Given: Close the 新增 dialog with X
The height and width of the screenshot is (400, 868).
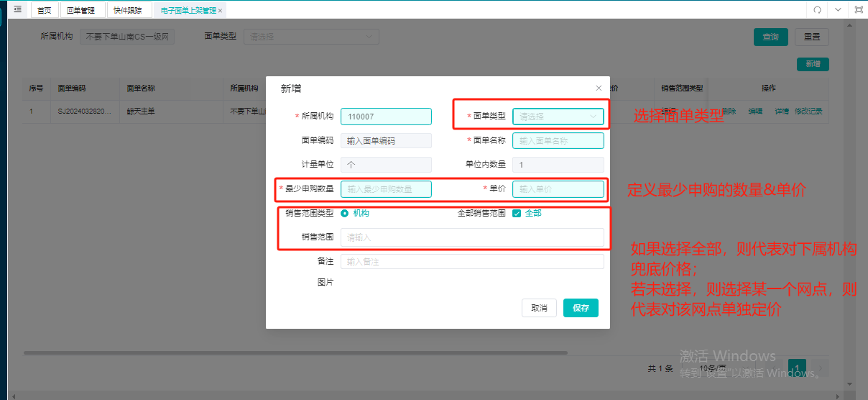Looking at the screenshot, I should 599,88.
